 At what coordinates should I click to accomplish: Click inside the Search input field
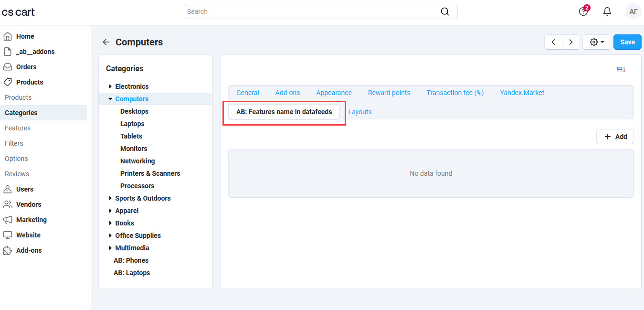coord(310,11)
